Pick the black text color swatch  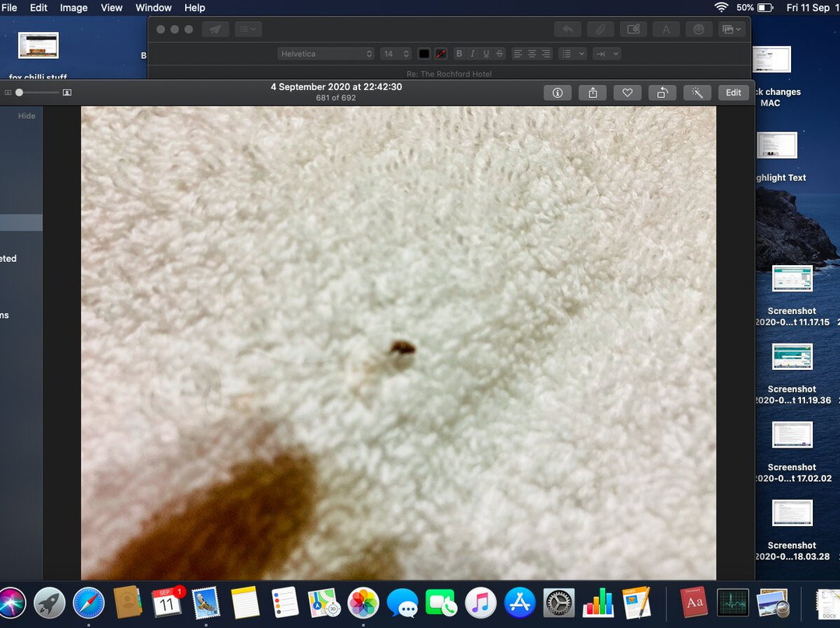[x=424, y=54]
